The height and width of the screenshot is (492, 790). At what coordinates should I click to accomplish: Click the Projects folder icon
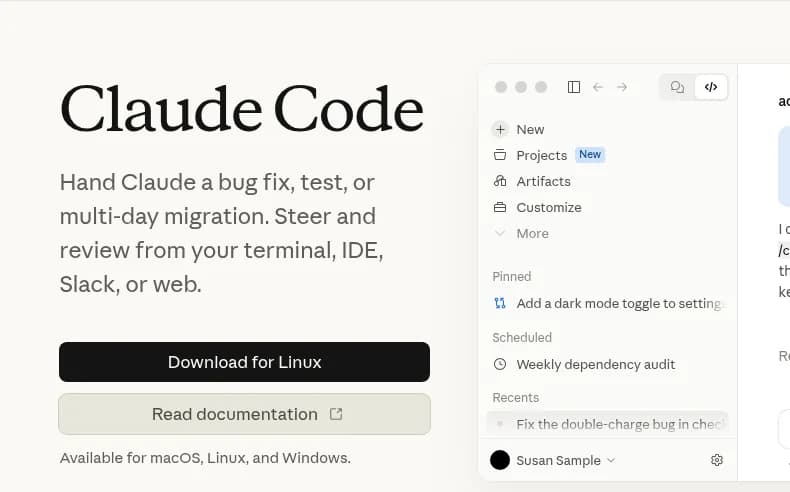coord(500,155)
